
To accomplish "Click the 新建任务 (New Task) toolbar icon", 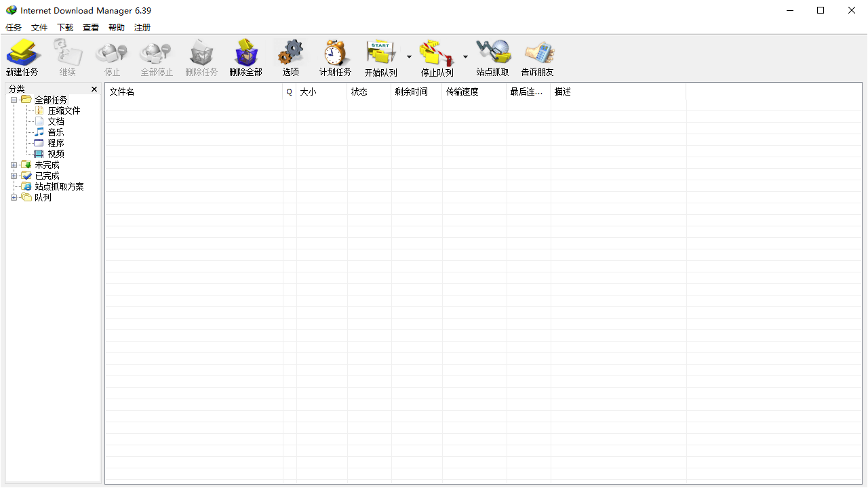I will click(22, 53).
